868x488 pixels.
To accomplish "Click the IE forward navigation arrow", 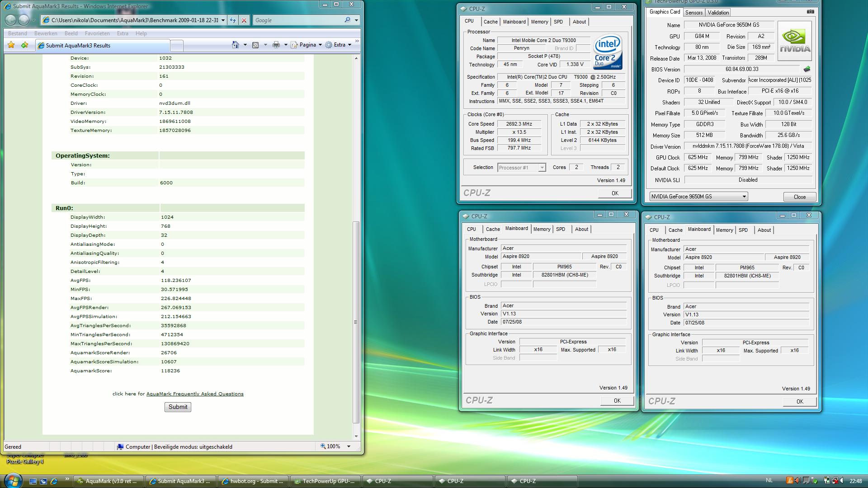I will (24, 20).
